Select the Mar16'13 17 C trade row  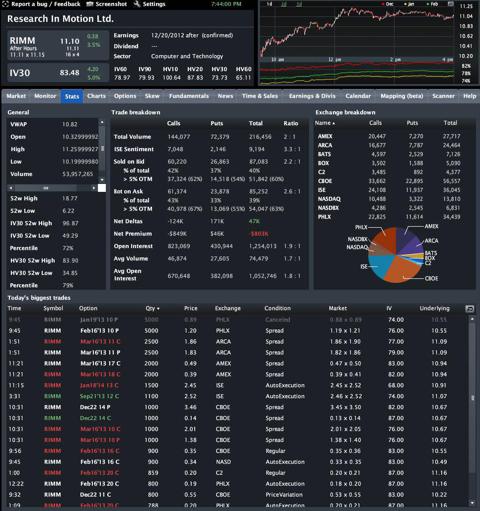237,363
